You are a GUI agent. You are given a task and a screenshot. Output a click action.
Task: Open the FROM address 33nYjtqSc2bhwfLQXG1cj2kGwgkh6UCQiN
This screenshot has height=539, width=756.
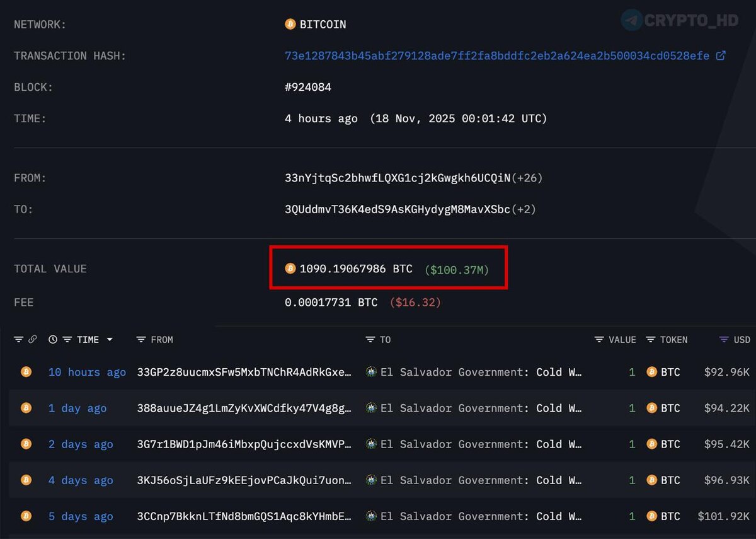pyautogui.click(x=398, y=178)
